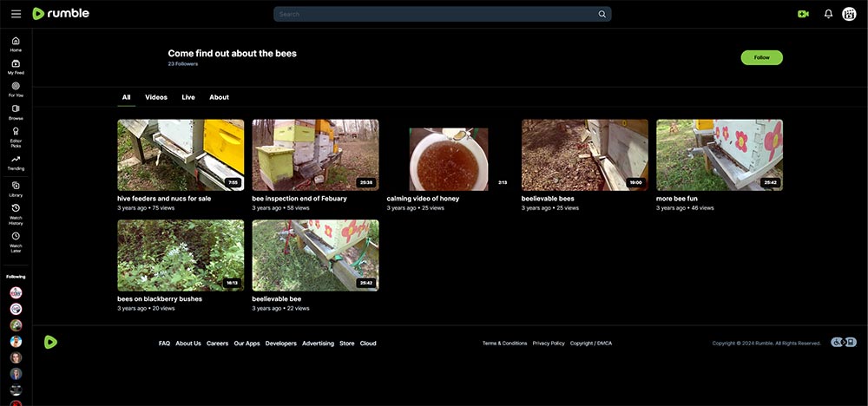Click title 'hive feeders and nucs for sale'
This screenshot has height=406, width=868.
(x=164, y=199)
